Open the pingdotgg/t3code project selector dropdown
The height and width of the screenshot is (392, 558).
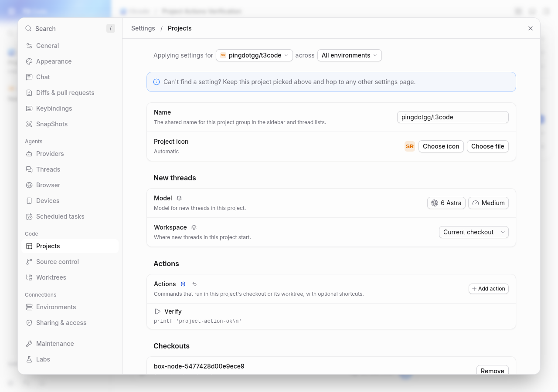pyautogui.click(x=254, y=55)
